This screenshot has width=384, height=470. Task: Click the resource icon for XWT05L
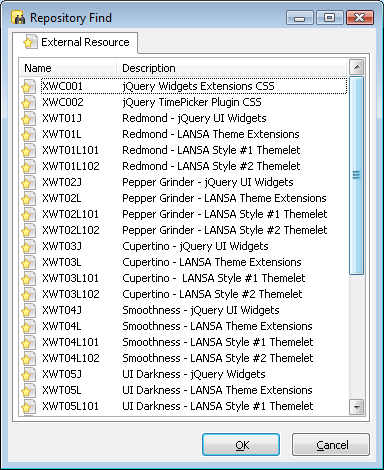point(28,390)
